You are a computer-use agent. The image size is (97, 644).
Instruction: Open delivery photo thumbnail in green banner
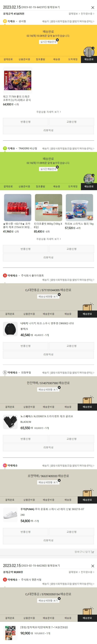coord(89,179)
